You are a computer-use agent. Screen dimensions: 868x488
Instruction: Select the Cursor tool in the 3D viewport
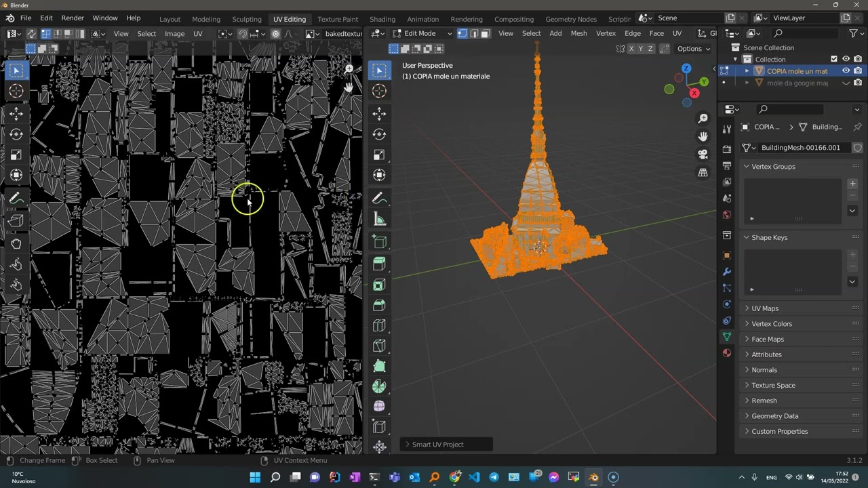(379, 91)
